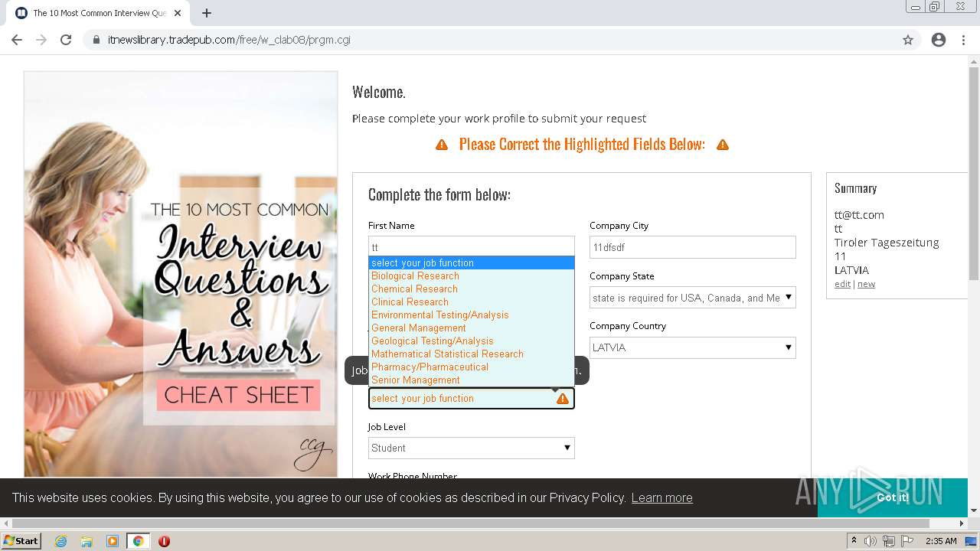
Task: Open file explorer from taskbar
Action: [x=87, y=541]
